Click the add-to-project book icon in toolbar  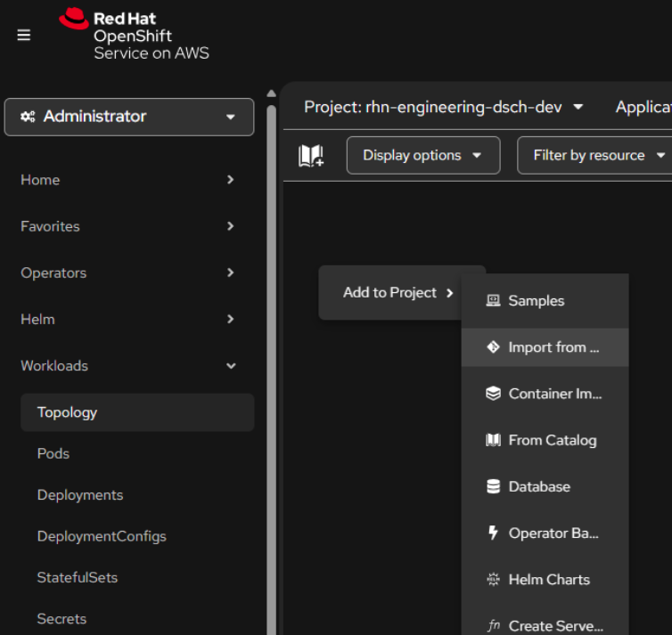click(x=311, y=156)
